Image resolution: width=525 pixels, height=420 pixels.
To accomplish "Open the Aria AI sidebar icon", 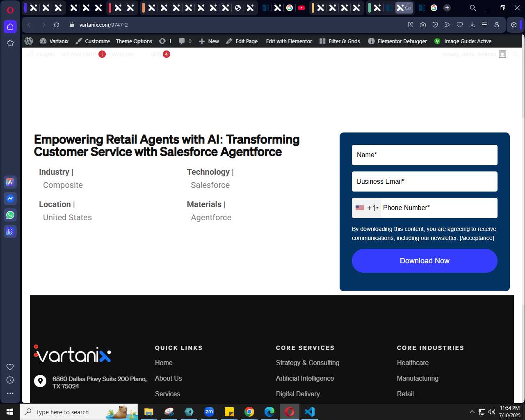I will pyautogui.click(x=10, y=182).
